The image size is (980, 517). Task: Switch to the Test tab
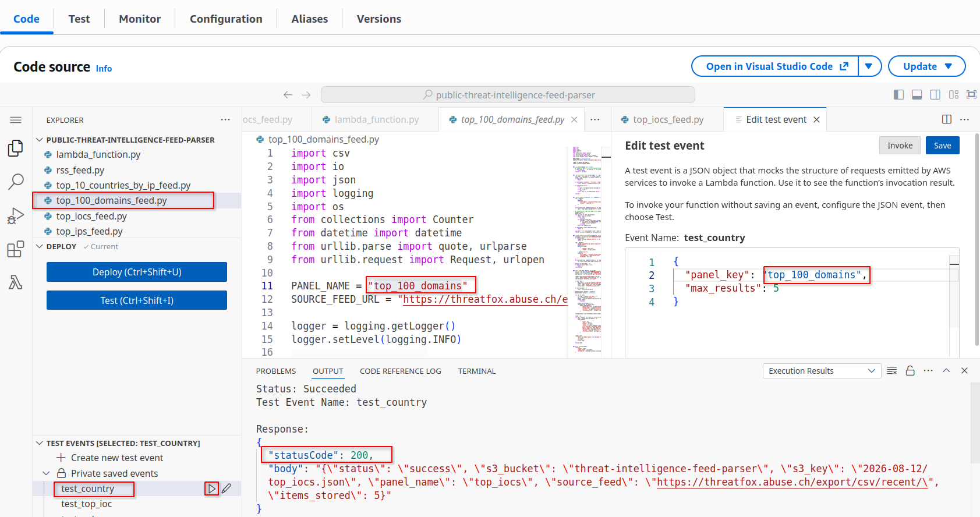point(79,19)
